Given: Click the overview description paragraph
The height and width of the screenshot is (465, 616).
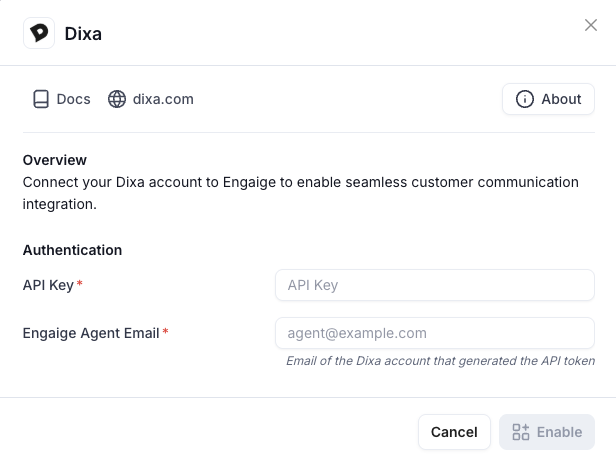Looking at the screenshot, I should tap(301, 193).
